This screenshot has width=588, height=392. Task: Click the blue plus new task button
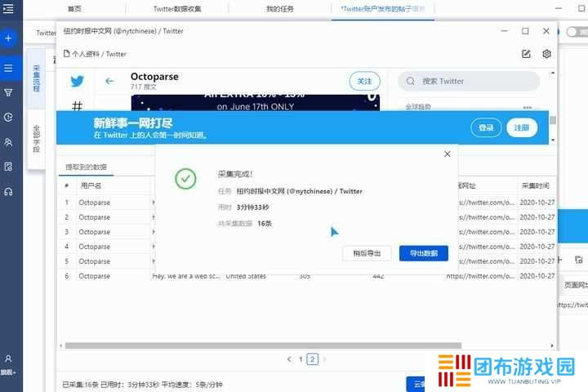pyautogui.click(x=8, y=38)
